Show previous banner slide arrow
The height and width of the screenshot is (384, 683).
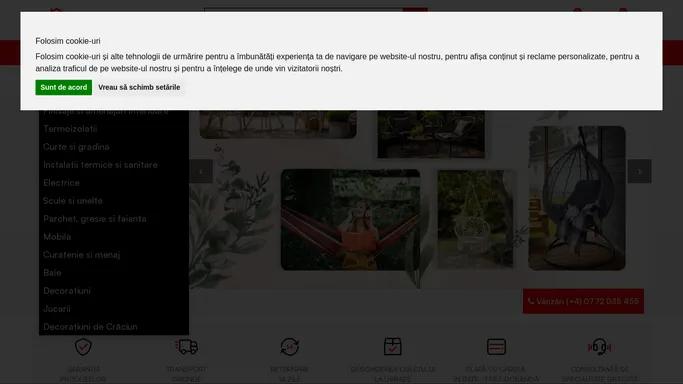pos(201,172)
